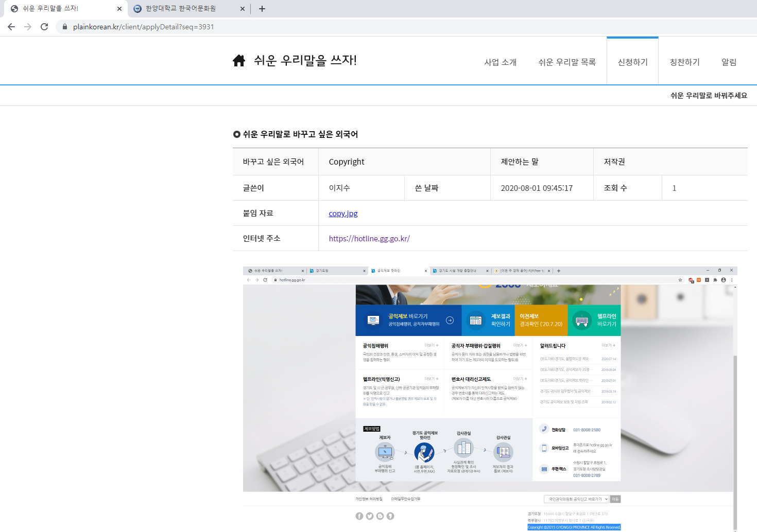Viewport: 757px width, 532px height.
Task: Open the 알림 menu
Action: pyautogui.click(x=729, y=62)
